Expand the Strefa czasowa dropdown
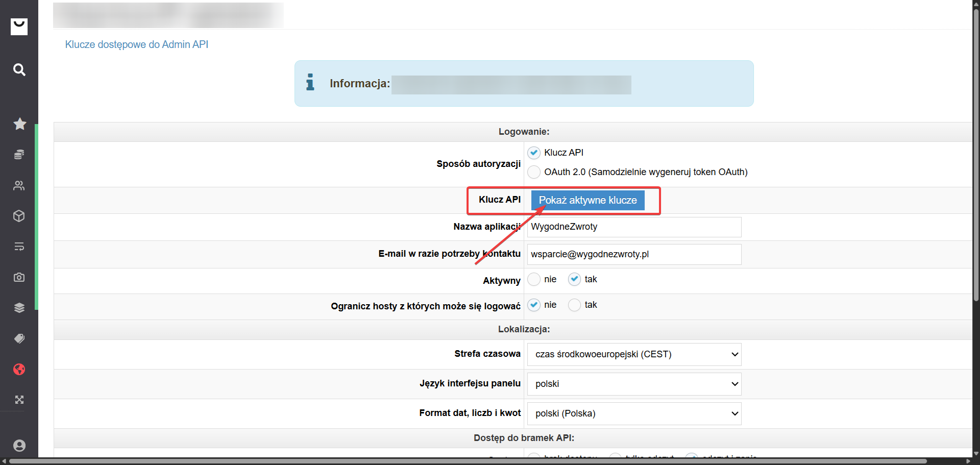Viewport: 980px width, 465px height. pyautogui.click(x=634, y=354)
